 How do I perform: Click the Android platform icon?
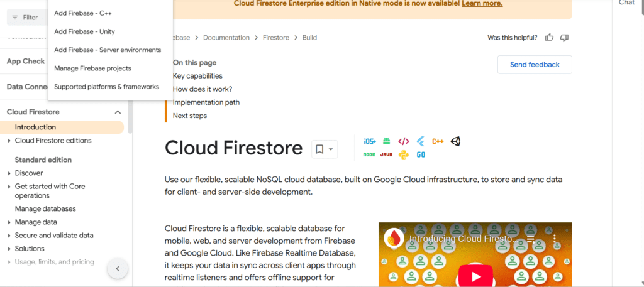click(387, 141)
